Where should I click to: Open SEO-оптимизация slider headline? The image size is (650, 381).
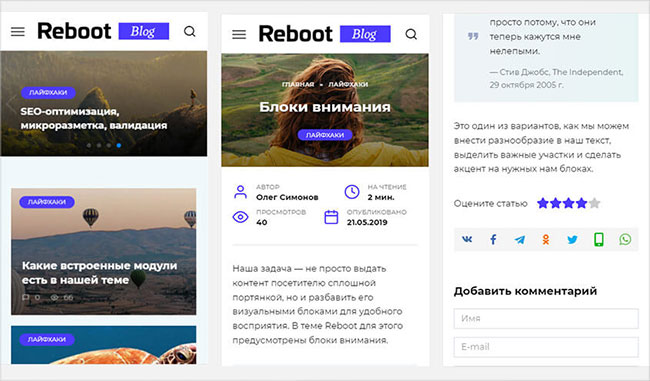point(94,118)
